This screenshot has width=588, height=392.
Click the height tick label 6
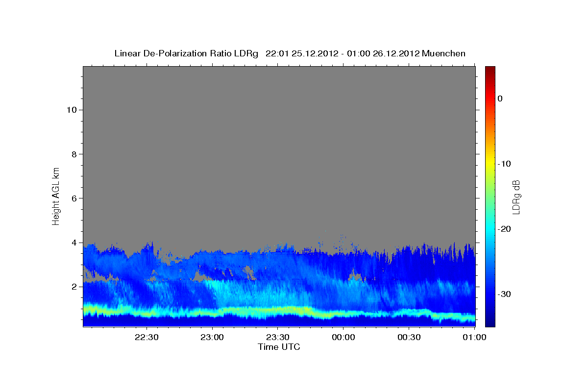[73, 198]
